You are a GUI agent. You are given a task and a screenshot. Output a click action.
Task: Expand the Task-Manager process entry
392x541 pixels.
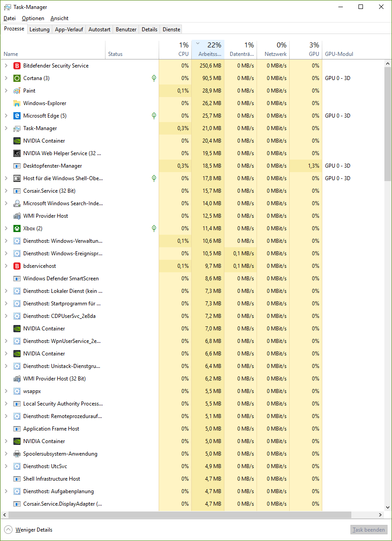tap(6, 128)
